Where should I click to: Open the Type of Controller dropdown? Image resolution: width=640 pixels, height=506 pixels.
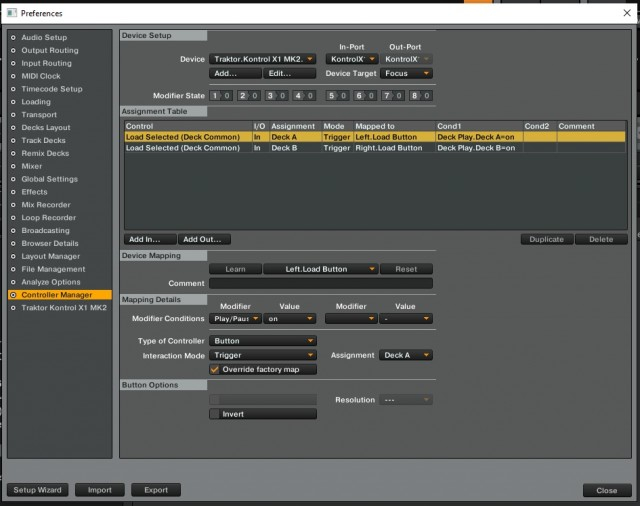click(x=263, y=340)
